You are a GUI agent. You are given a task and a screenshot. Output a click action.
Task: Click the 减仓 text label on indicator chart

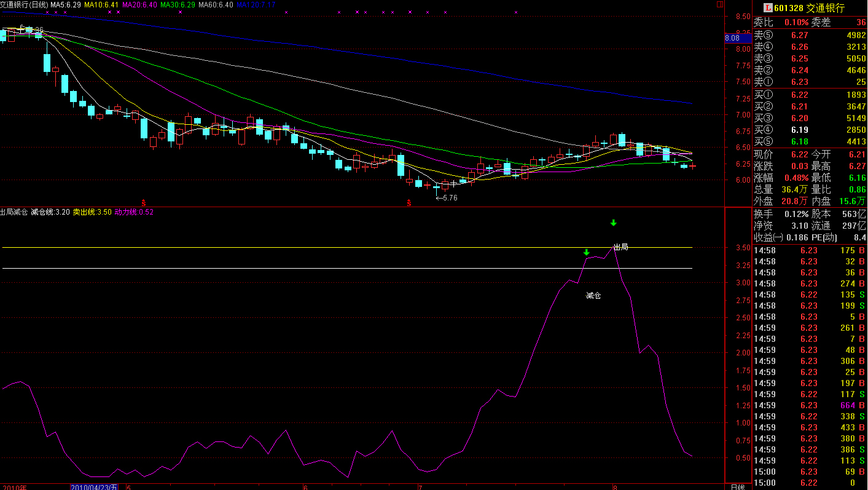[x=593, y=296]
